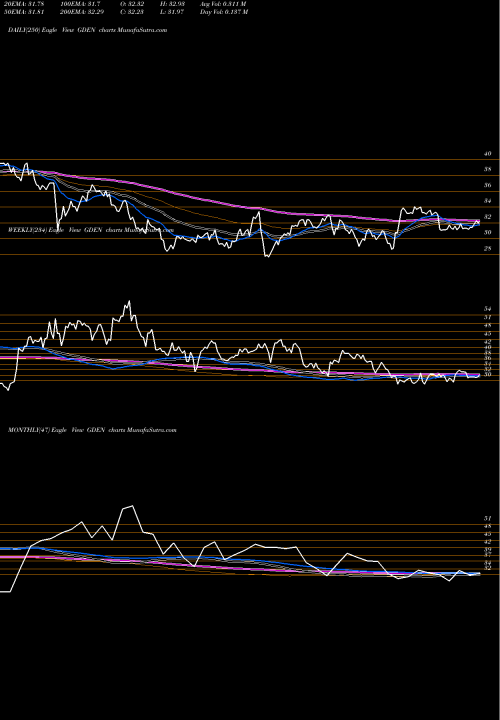
Task: Click the 20EMA: 31.78 value
Action: 22,4
